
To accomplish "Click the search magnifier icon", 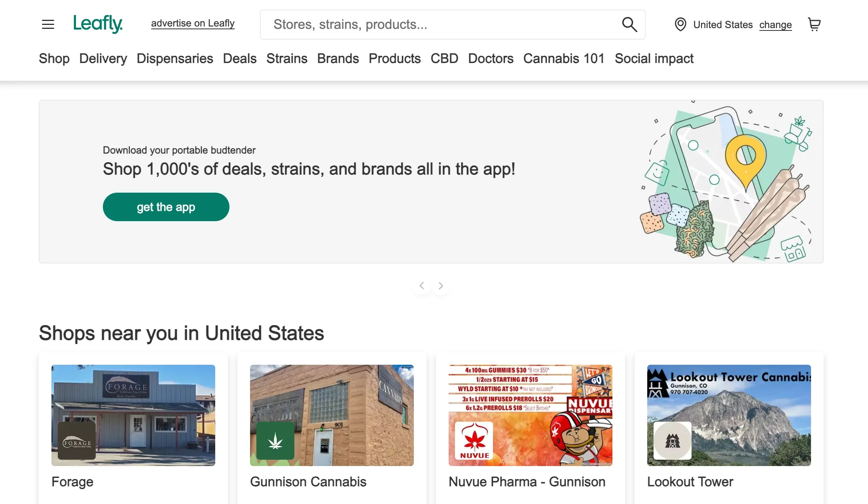I will pos(629,25).
